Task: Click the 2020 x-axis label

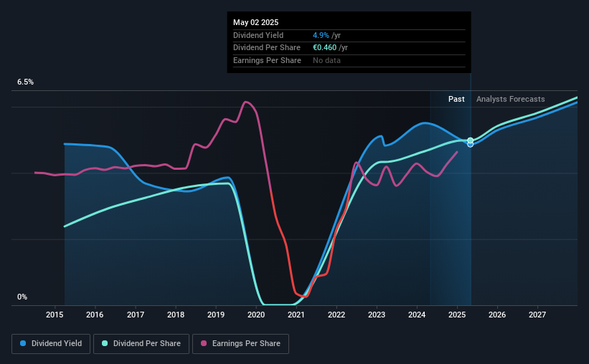Action: click(x=256, y=315)
